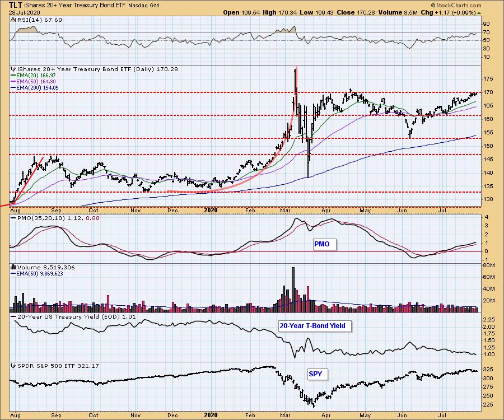
Task: Click the PMO 0.88 signal value
Action: (x=94, y=218)
